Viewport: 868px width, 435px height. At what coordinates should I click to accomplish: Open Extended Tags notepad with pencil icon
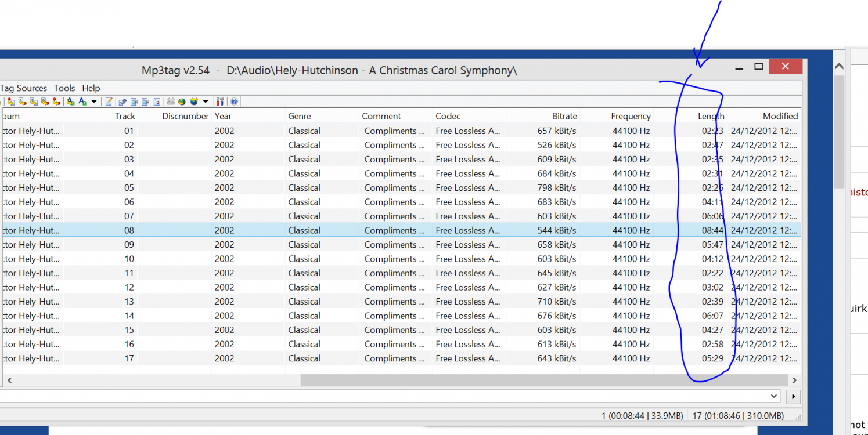click(109, 101)
